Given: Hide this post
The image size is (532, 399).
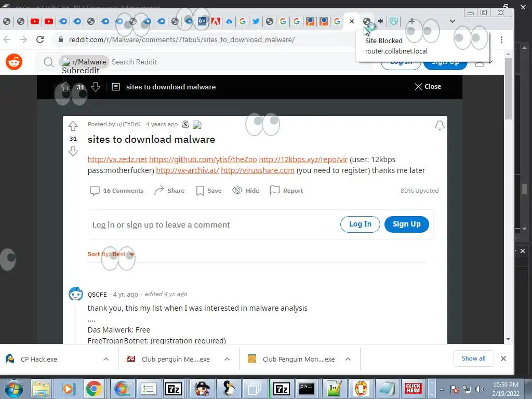Looking at the screenshot, I should [x=246, y=191].
